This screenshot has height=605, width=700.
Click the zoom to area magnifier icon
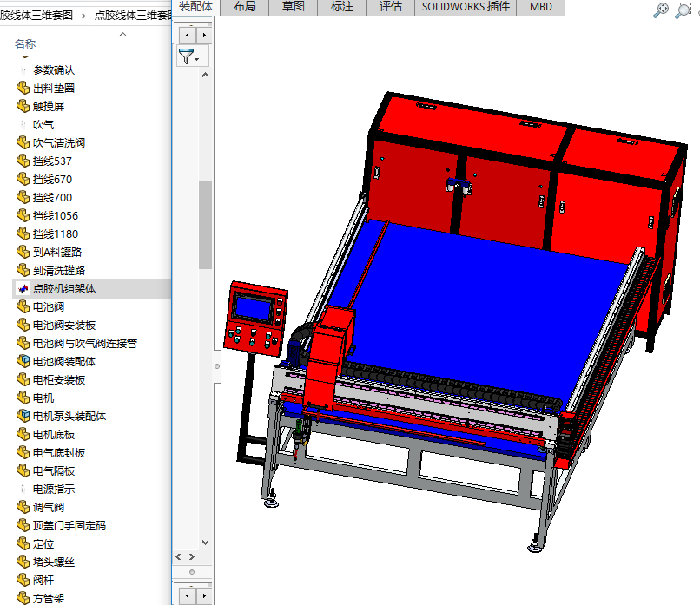683,10
